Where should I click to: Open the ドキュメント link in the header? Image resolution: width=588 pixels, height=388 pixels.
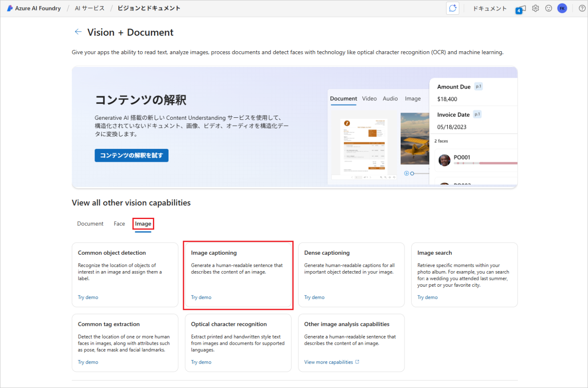490,8
